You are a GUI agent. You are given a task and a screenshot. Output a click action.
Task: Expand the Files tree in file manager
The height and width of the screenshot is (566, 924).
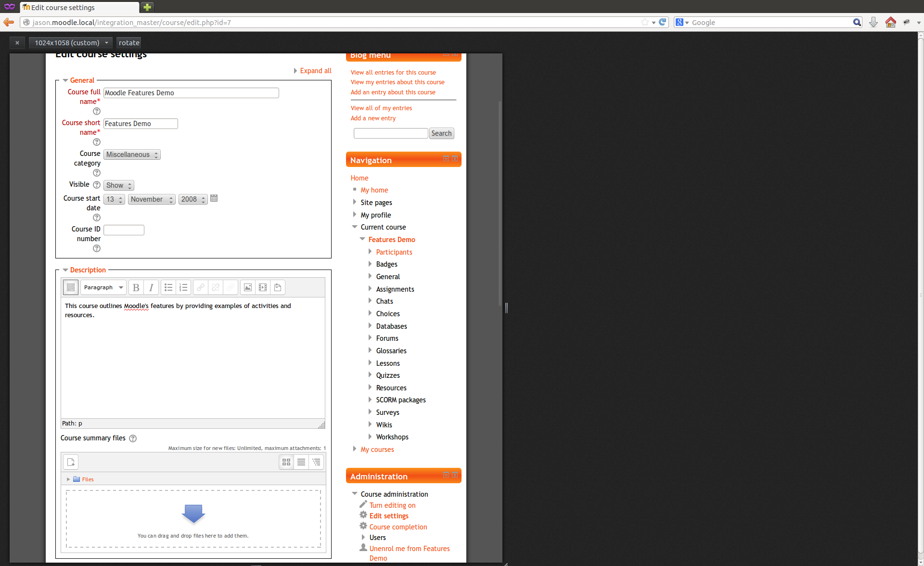click(68, 479)
